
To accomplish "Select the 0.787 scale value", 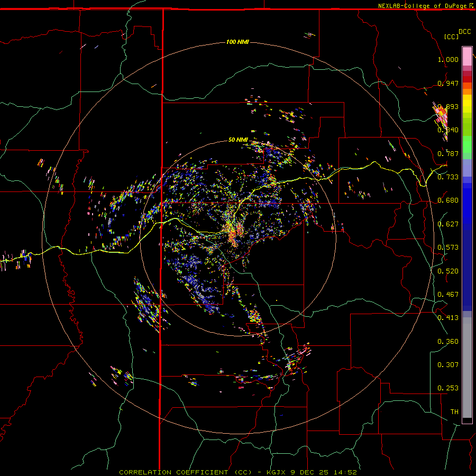I will coord(448,153).
